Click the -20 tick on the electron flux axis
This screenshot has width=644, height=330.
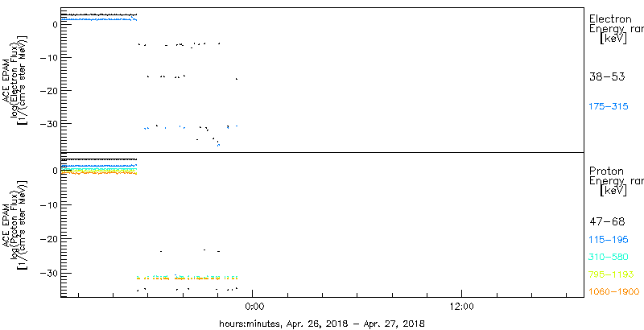tap(48, 91)
